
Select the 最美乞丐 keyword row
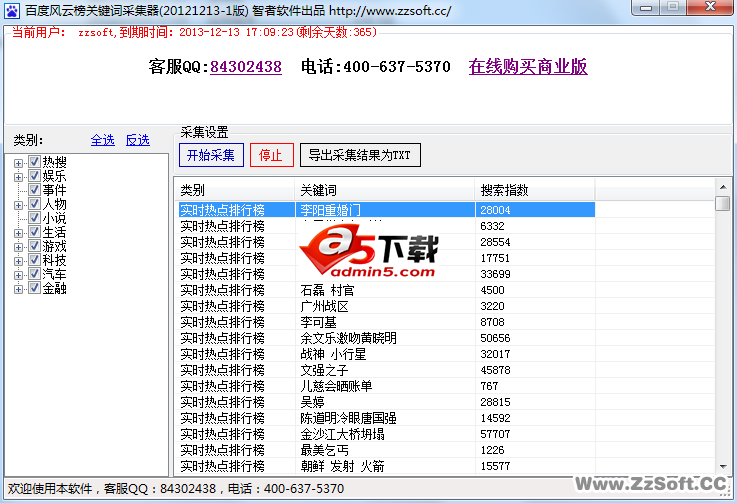pos(387,450)
